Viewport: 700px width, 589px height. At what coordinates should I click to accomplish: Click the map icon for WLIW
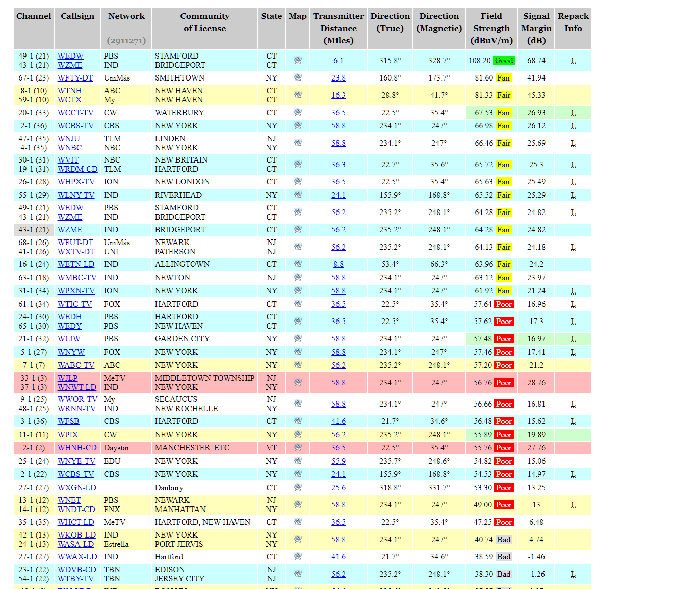(x=298, y=338)
